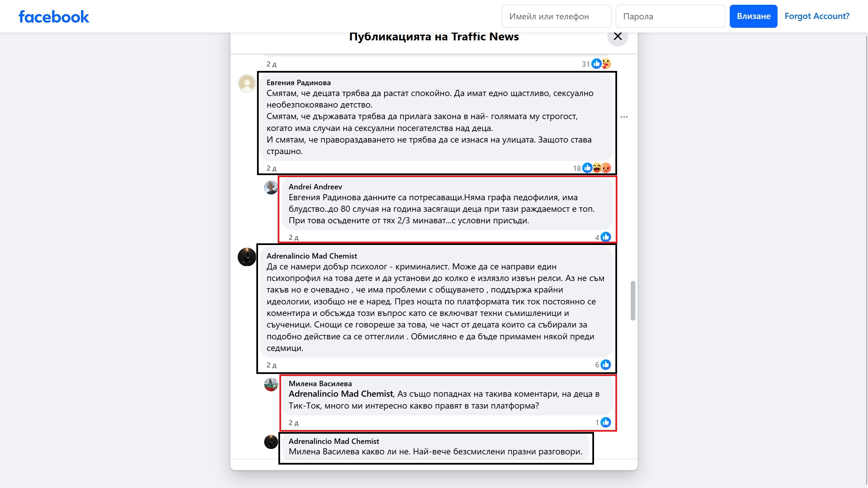Click the like icon on Andrei Andreev's reply
Image resolution: width=868 pixels, height=488 pixels.
(606, 237)
